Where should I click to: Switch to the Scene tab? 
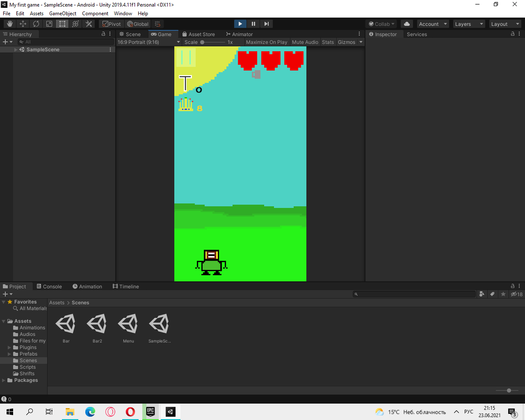point(130,34)
